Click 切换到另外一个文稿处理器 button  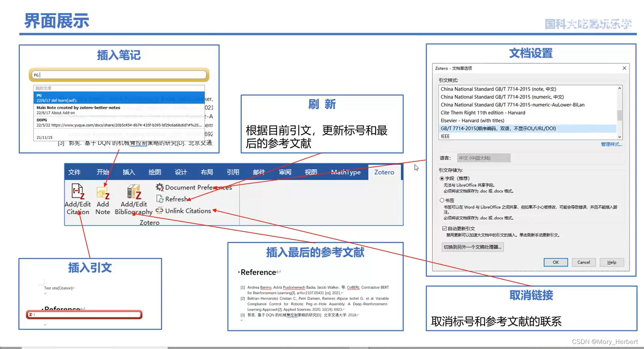tap(472, 247)
